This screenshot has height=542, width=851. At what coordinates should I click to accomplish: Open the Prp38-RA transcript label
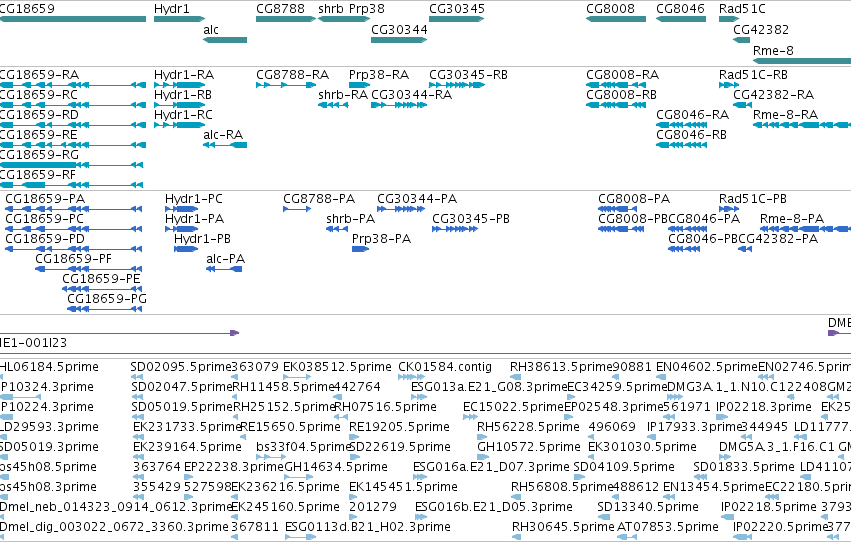click(379, 74)
